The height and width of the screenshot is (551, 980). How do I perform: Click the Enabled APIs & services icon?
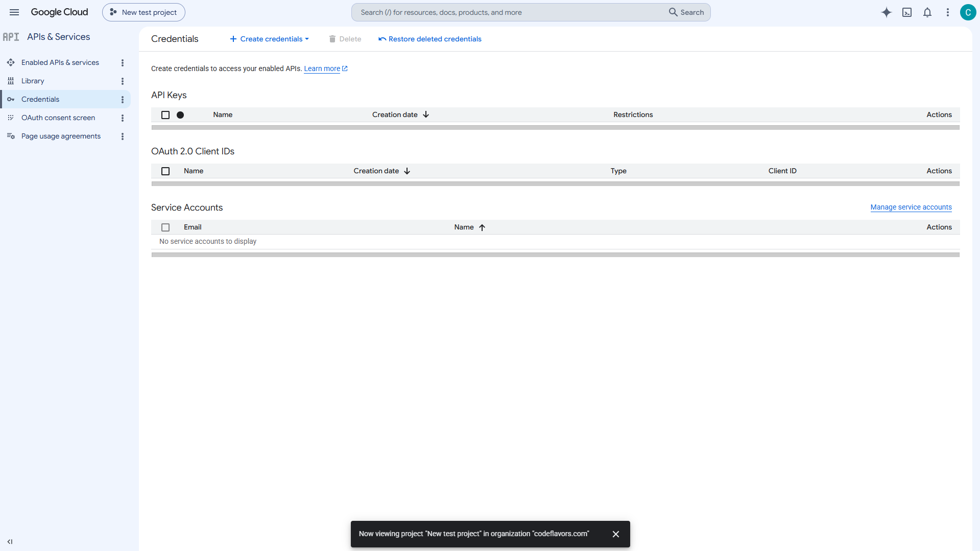tap(11, 62)
